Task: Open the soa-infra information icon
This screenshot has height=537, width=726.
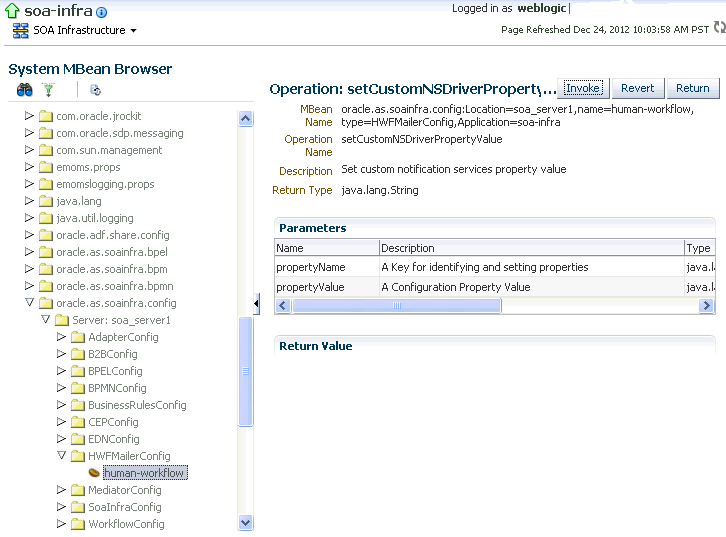Action: point(101,12)
